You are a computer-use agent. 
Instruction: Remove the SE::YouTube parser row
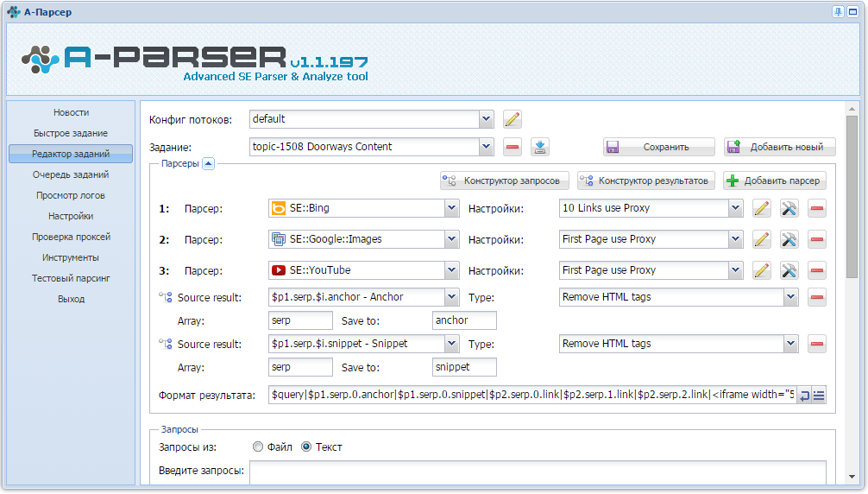pos(816,271)
